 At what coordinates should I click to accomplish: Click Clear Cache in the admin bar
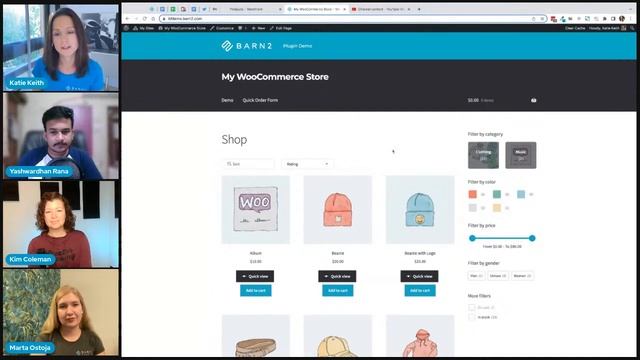click(x=575, y=28)
